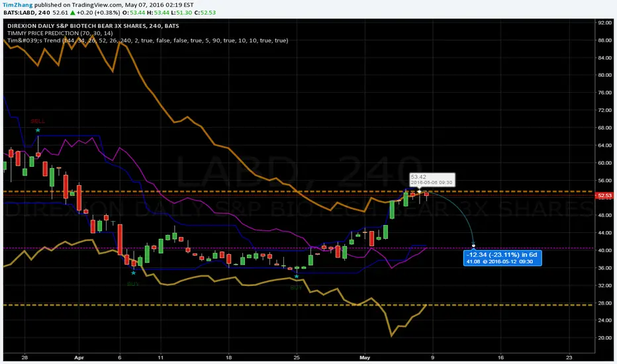The image size is (617, 364).
Task: Click the BUY label near April 25
Action: (297, 288)
